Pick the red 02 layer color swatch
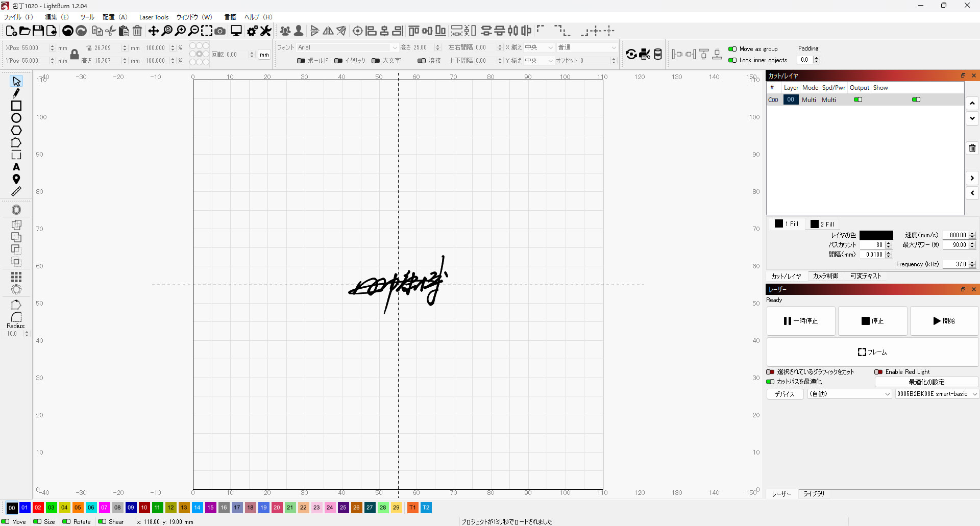Viewport: 980px width, 526px height. pos(38,508)
